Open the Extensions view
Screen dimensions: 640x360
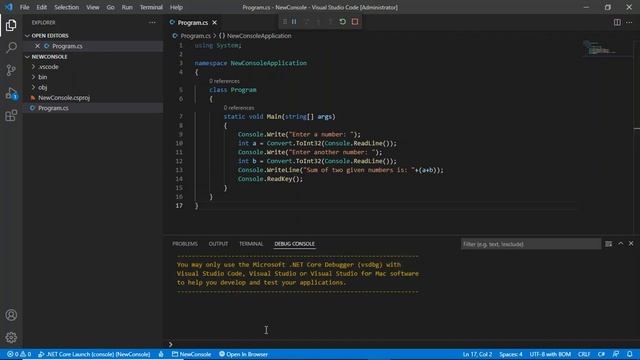[x=11, y=116]
